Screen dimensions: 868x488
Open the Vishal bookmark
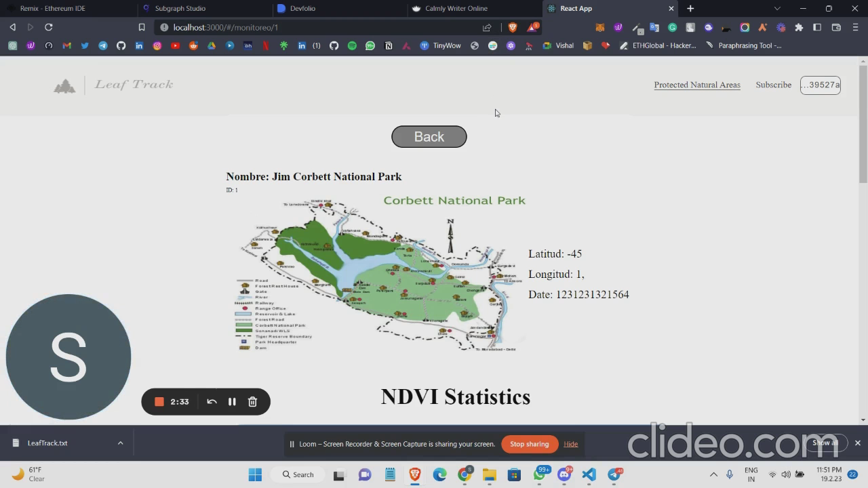click(x=558, y=45)
